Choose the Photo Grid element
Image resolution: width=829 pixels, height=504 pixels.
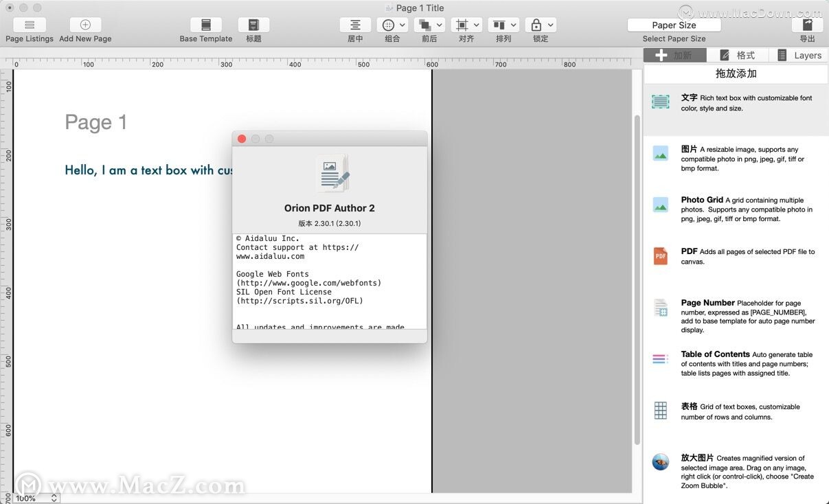[736, 210]
